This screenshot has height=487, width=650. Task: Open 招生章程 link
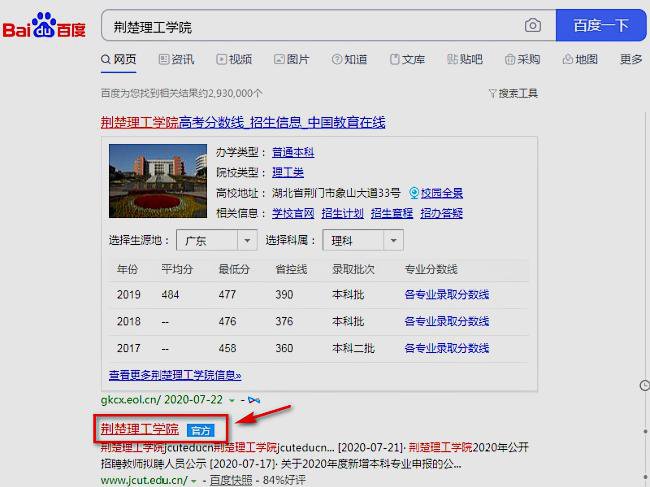(x=392, y=213)
